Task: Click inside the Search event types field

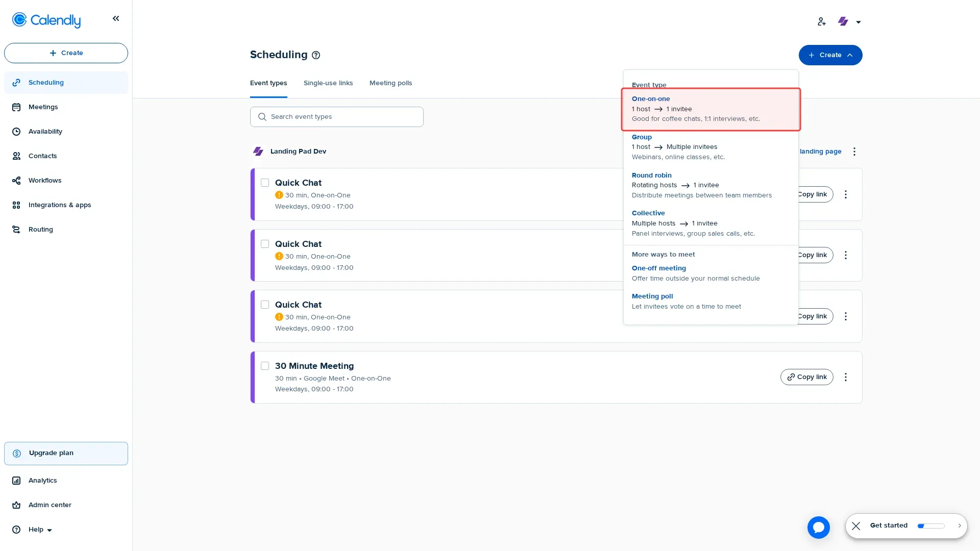Action: [x=337, y=116]
